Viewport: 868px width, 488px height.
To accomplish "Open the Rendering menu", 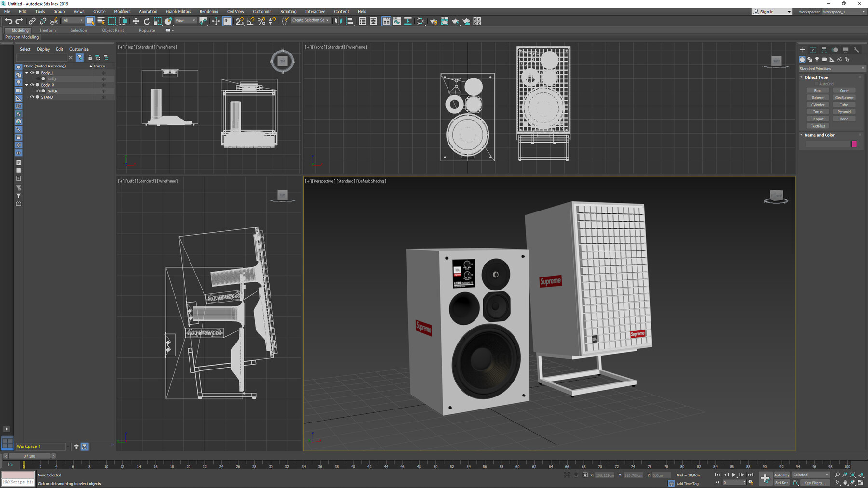I will tap(209, 11).
